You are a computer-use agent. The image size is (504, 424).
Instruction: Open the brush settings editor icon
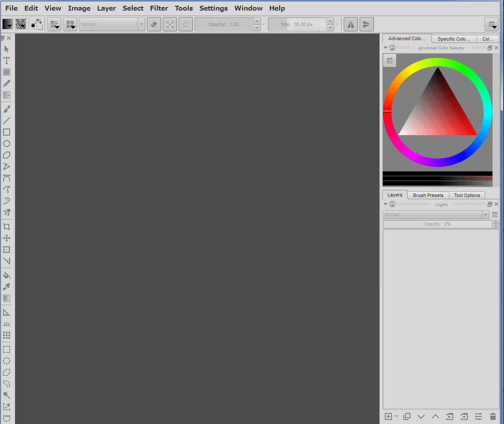tap(54, 24)
